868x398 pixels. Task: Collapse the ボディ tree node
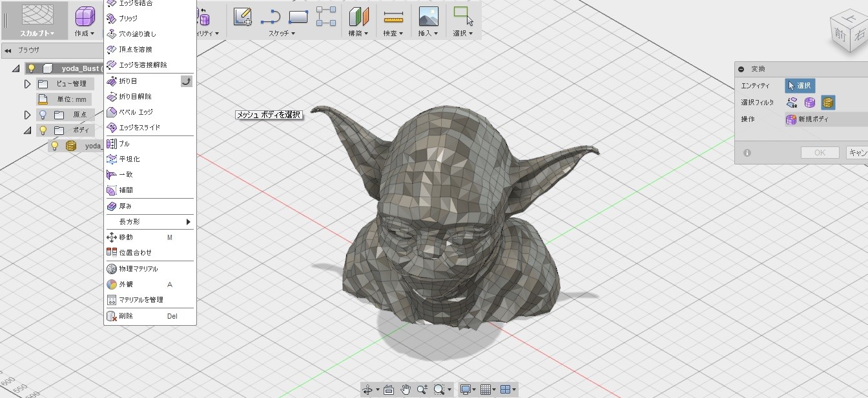click(x=28, y=130)
